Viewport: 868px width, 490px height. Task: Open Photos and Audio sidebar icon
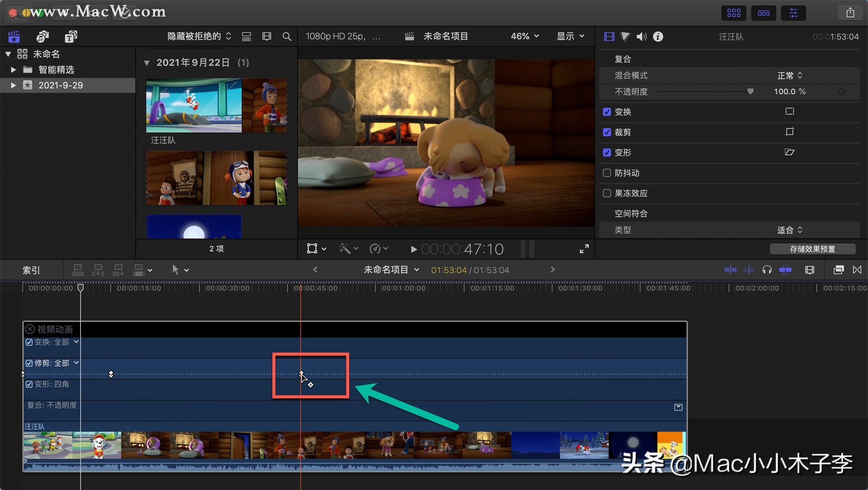(x=42, y=36)
